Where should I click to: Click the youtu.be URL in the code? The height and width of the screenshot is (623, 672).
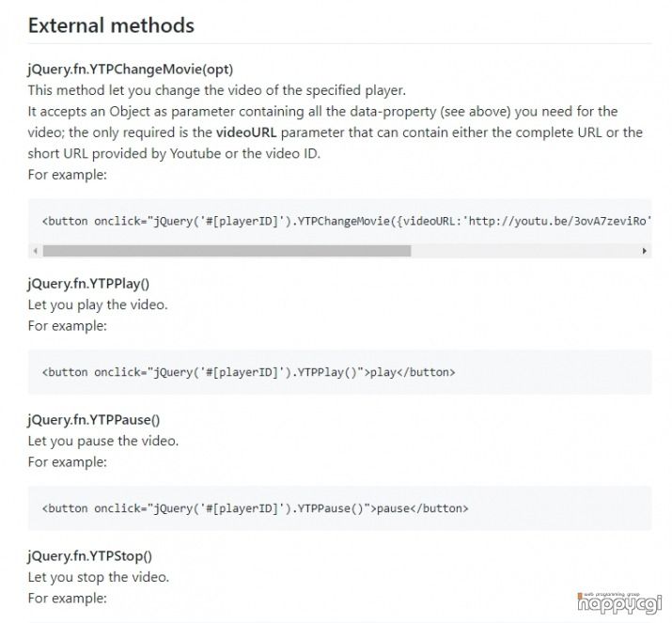coord(557,221)
